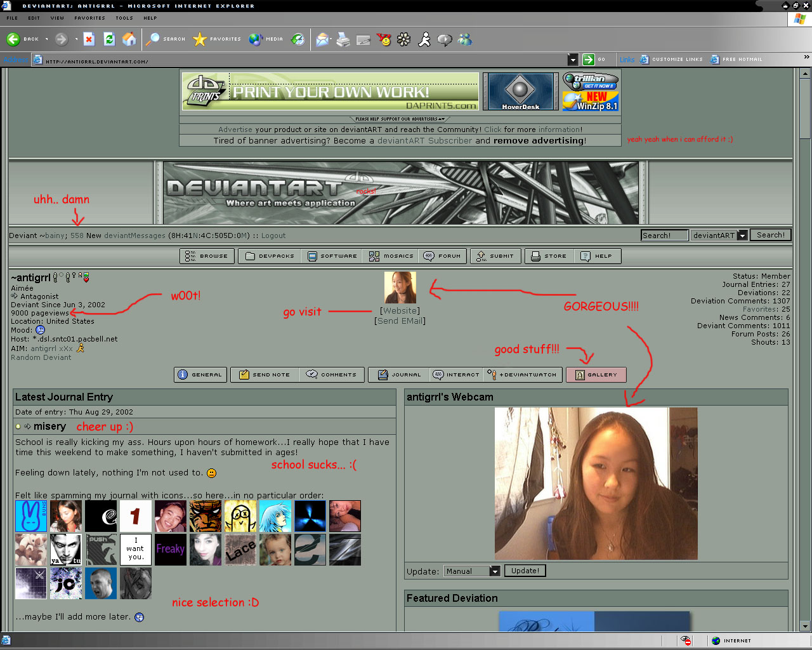The height and width of the screenshot is (650, 812).
Task: Switch to the General profile tab
Action: coord(200,375)
